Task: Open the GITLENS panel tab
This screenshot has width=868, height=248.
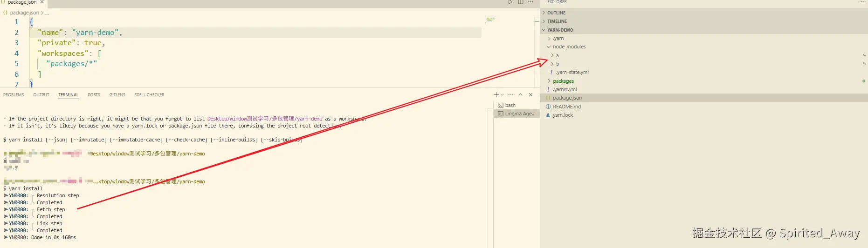Action: click(117, 94)
